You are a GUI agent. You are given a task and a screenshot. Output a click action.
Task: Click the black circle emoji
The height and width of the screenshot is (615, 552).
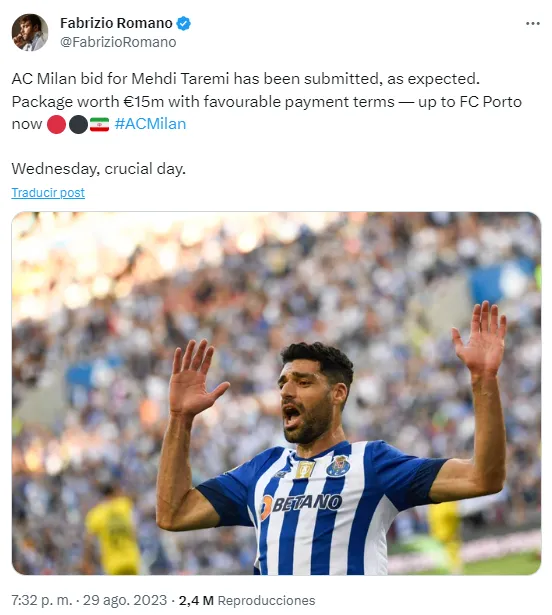pos(78,124)
